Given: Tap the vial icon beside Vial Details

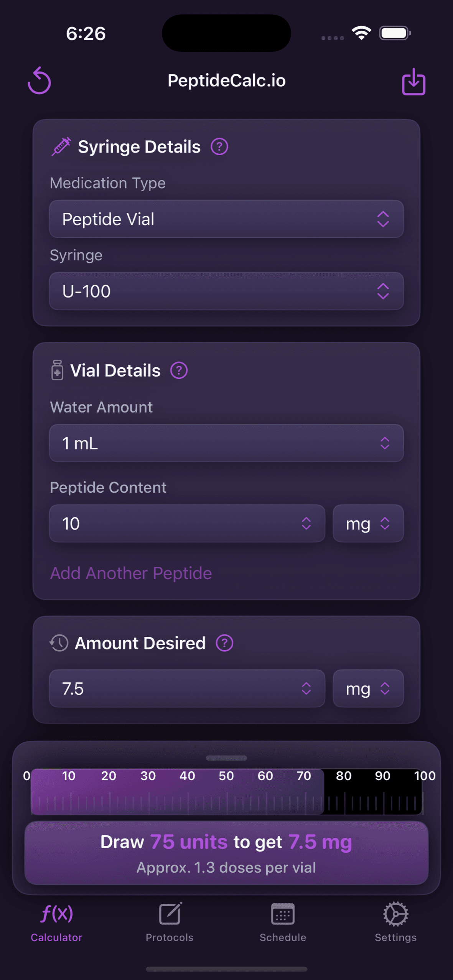Looking at the screenshot, I should pos(57,370).
